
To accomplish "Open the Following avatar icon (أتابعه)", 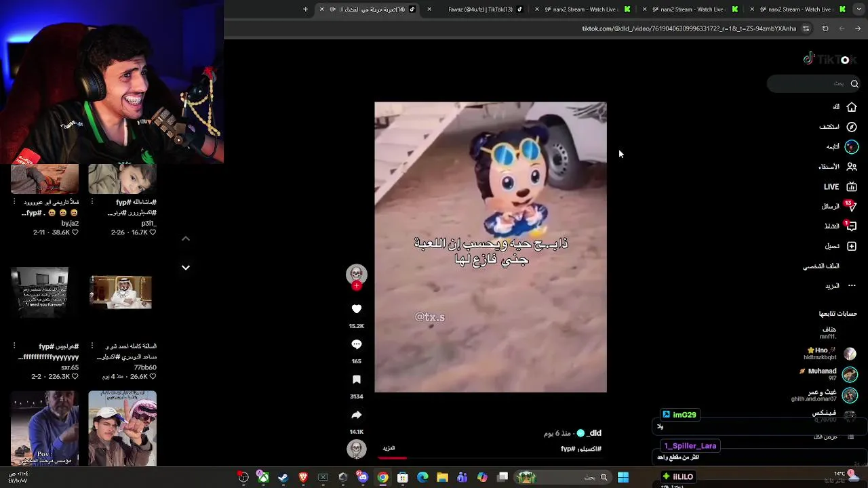I will (x=852, y=146).
